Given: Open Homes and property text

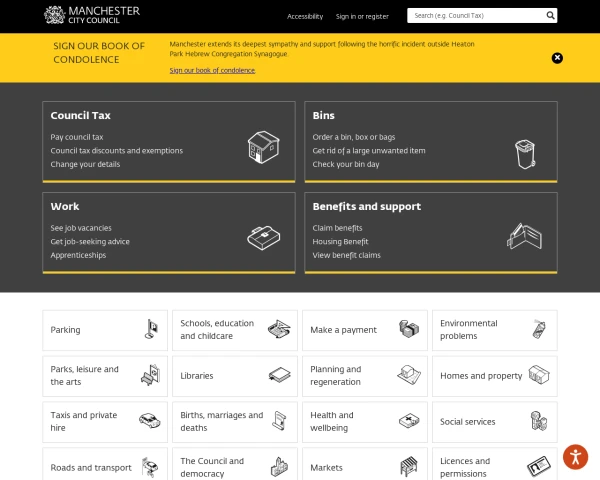Looking at the screenshot, I should [x=481, y=376].
